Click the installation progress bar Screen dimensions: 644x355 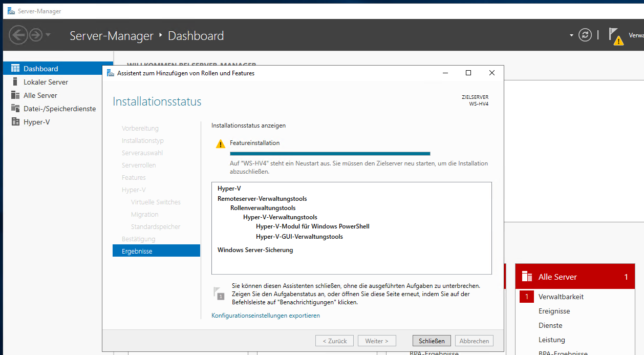pos(330,153)
